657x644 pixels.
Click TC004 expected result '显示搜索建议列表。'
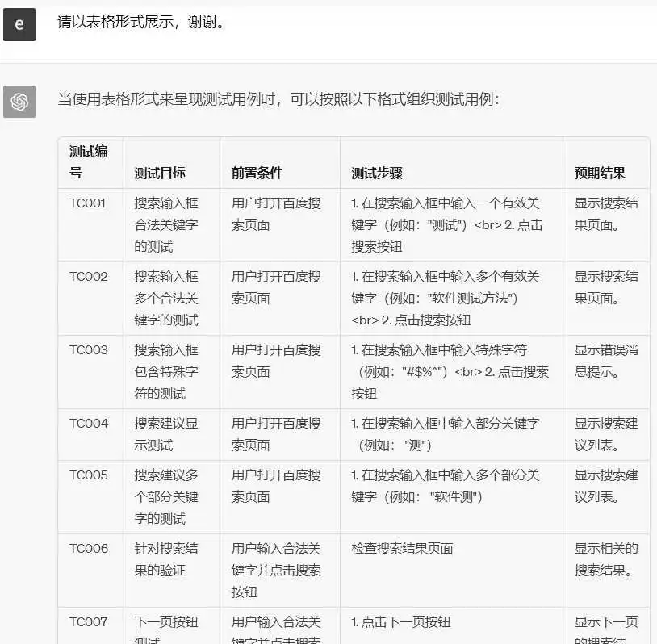(606, 434)
